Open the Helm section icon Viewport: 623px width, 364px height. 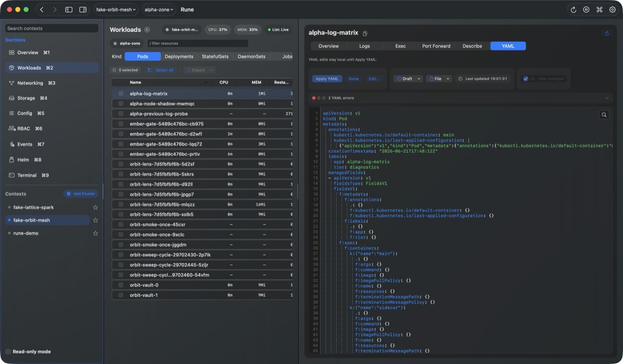[12, 160]
